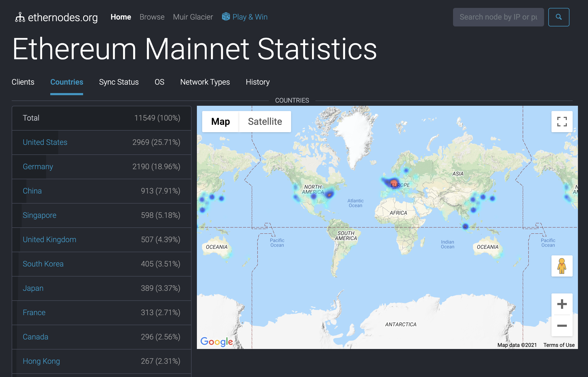Focus the Search node by IP field
Screen dimensions: 588x377
(x=498, y=17)
